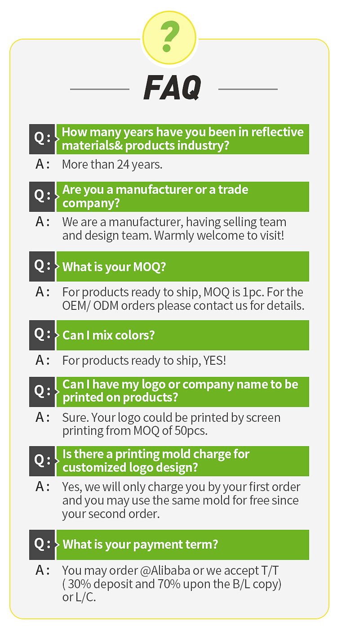The width and height of the screenshot is (337, 644).
Task: Expand the 'What is your MOQ?' bar
Action: [x=182, y=266]
